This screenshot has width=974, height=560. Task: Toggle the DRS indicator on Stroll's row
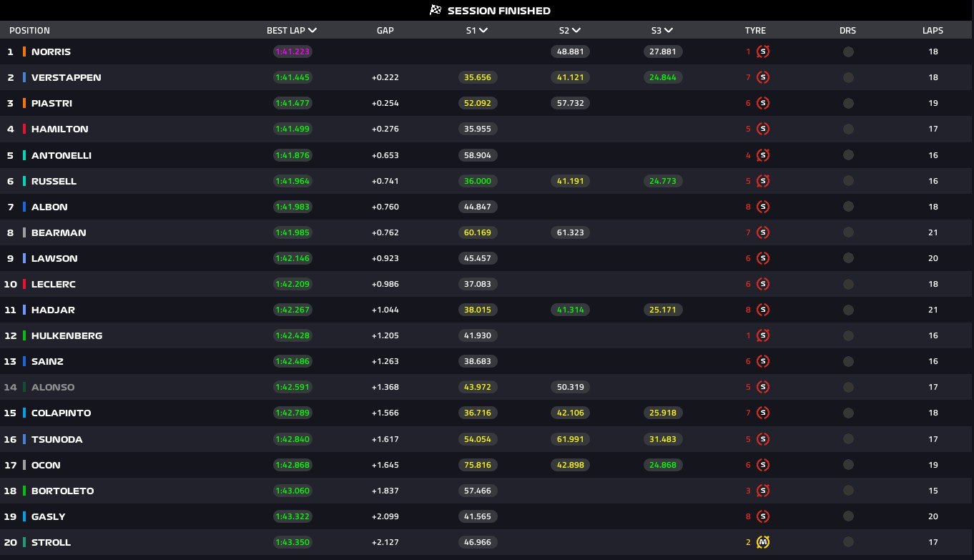[847, 542]
